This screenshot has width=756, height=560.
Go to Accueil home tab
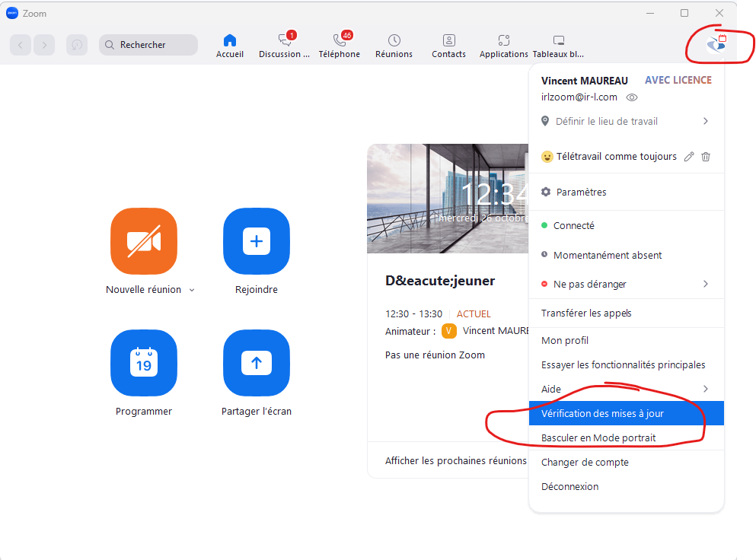coord(229,46)
